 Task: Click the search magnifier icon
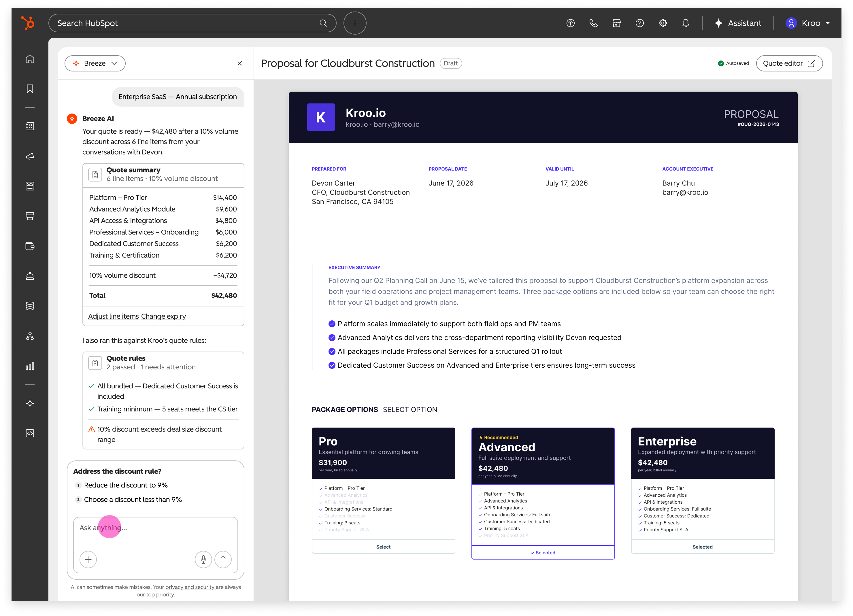[x=323, y=23]
